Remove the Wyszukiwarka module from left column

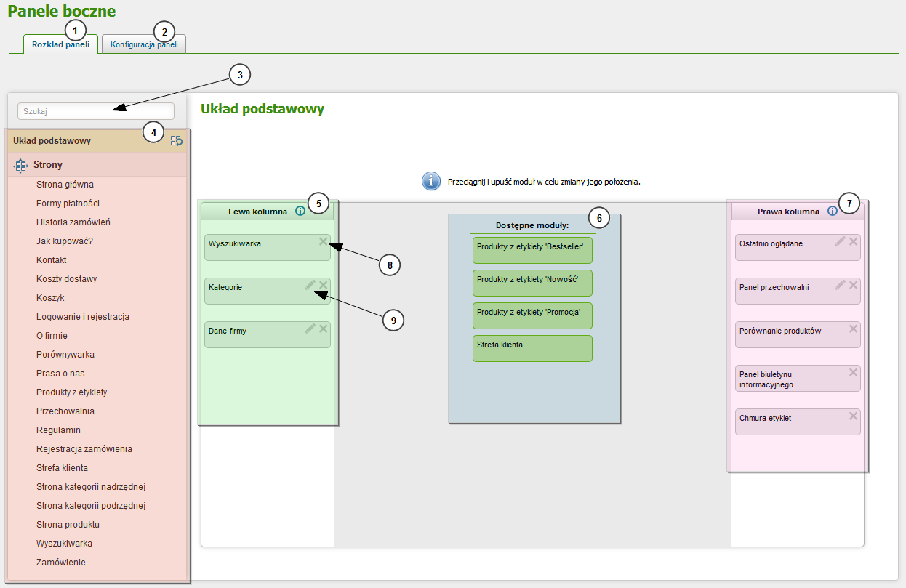(x=324, y=241)
